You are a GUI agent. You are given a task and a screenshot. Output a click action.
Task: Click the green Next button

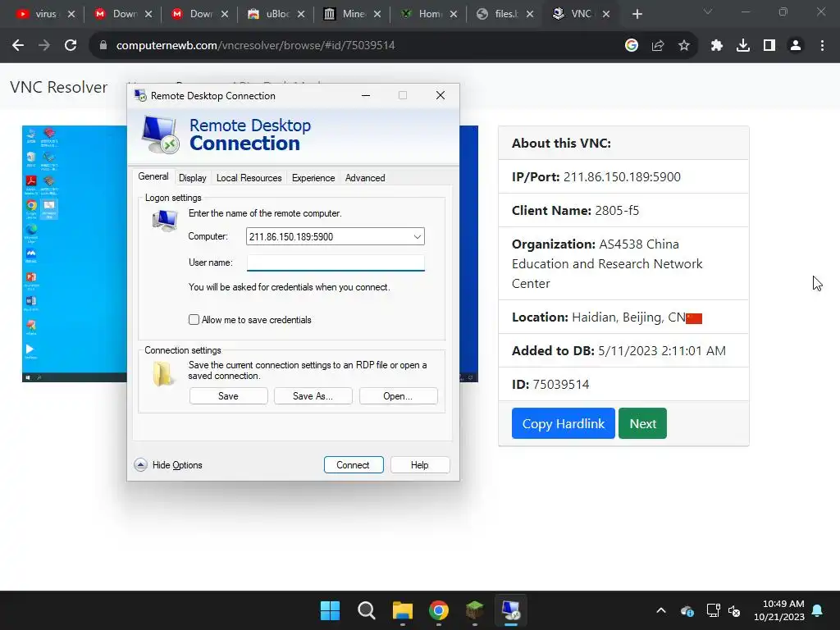point(642,423)
